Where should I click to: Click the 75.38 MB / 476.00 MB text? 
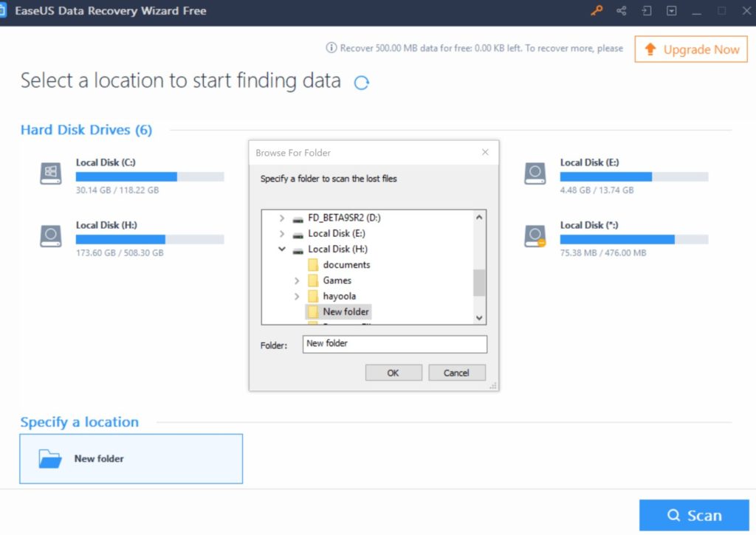(x=603, y=252)
